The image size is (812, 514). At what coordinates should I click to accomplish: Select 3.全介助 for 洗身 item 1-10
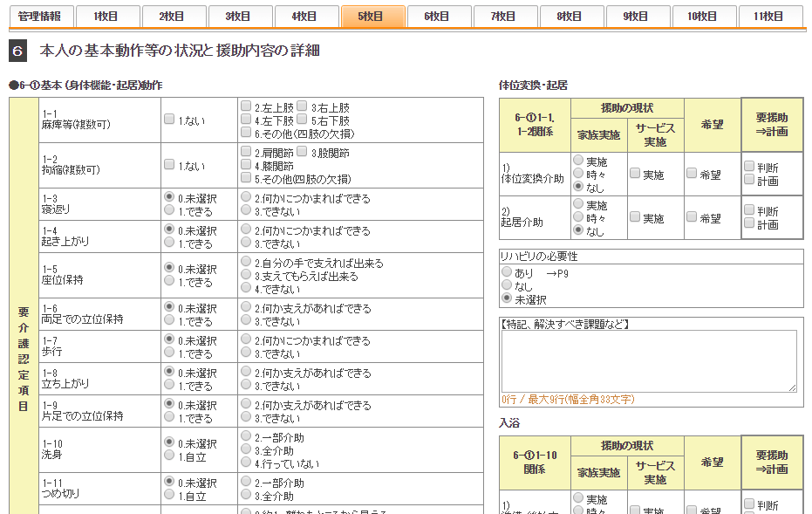(247, 451)
